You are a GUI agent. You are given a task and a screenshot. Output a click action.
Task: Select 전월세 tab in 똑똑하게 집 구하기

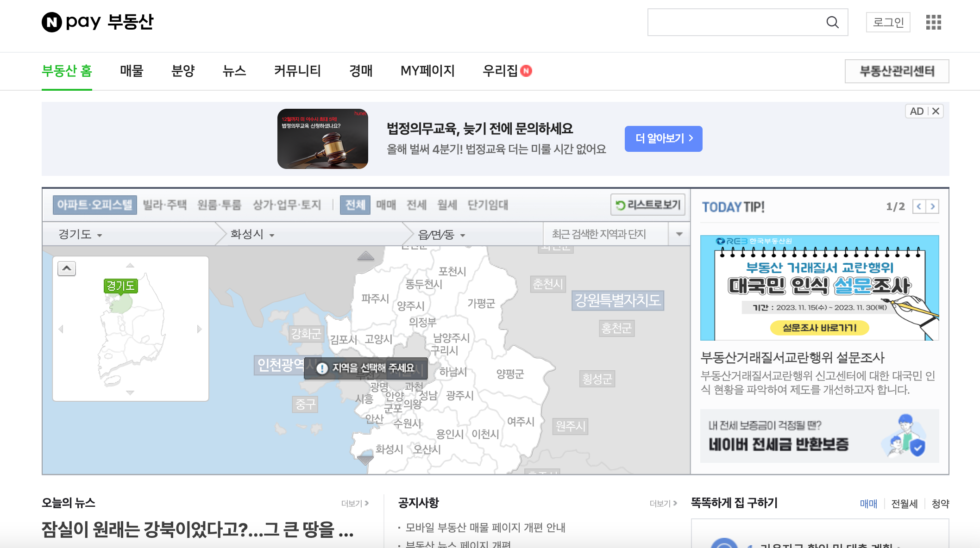tap(905, 504)
